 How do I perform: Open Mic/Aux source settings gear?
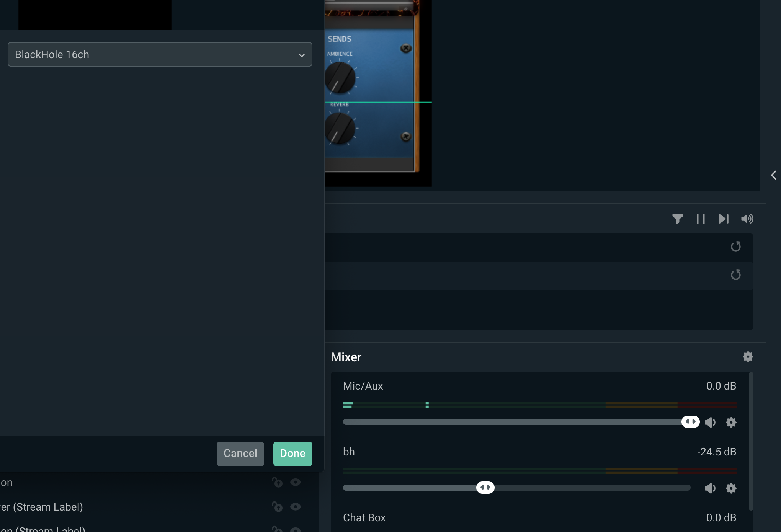coord(731,422)
